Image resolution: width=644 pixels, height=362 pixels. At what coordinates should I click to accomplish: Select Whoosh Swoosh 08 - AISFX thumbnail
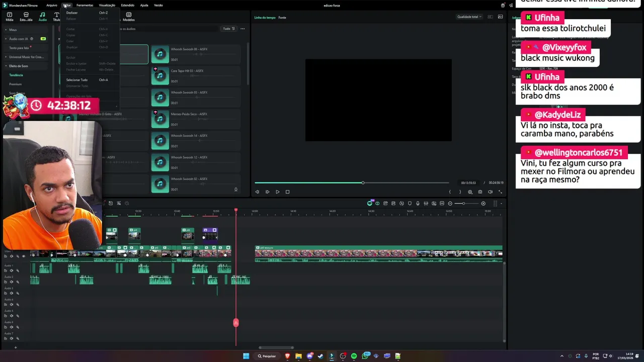point(160,54)
